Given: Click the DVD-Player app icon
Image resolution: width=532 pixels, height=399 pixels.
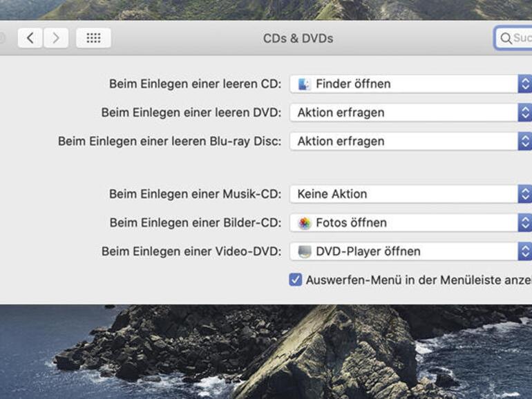Looking at the screenshot, I should tap(304, 251).
